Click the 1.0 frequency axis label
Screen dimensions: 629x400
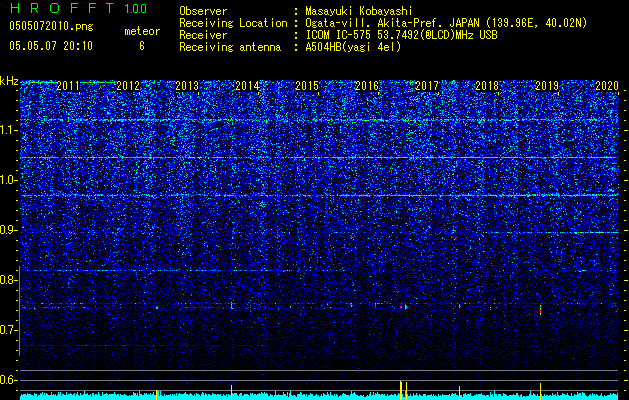tap(8, 180)
